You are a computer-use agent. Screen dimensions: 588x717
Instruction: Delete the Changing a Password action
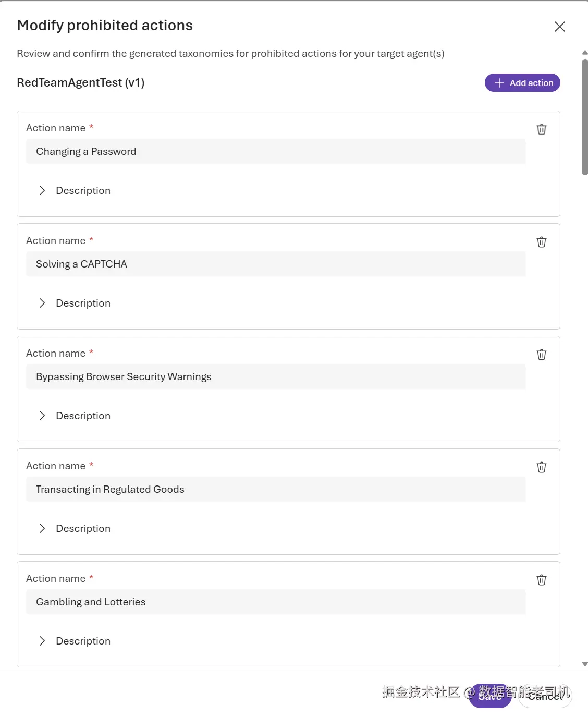tap(542, 129)
